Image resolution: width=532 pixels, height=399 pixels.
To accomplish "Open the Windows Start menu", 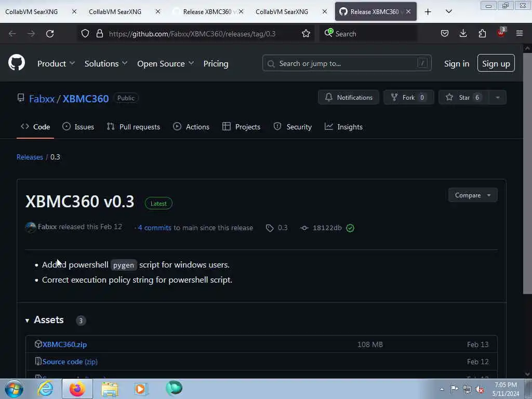I will click(x=14, y=389).
